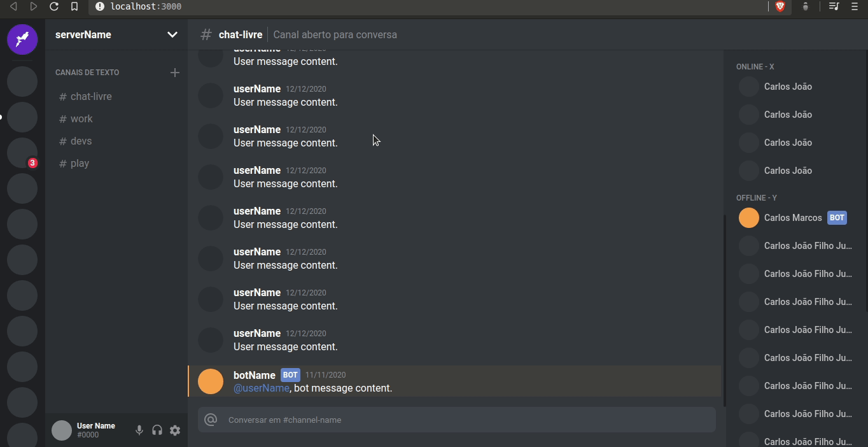Open the purple home logo server icon

(x=22, y=39)
